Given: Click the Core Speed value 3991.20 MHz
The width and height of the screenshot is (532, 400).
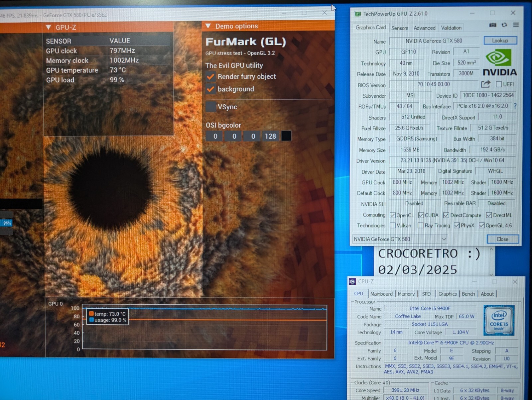Looking at the screenshot, I should click(x=405, y=390).
